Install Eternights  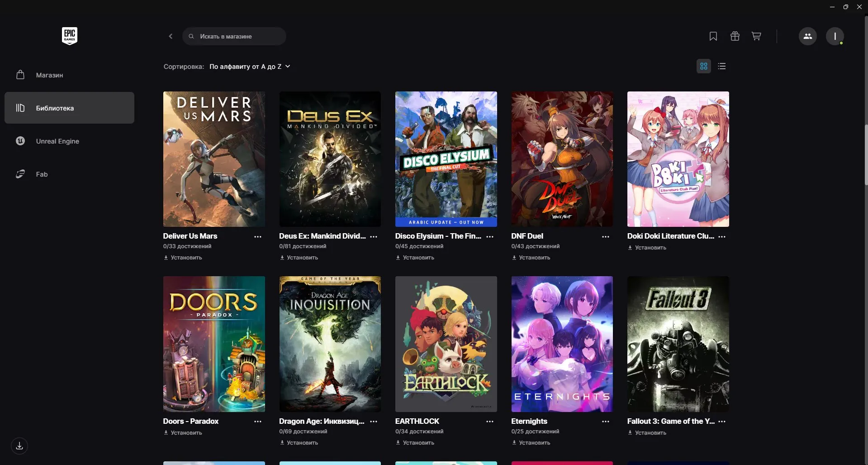[531, 443]
